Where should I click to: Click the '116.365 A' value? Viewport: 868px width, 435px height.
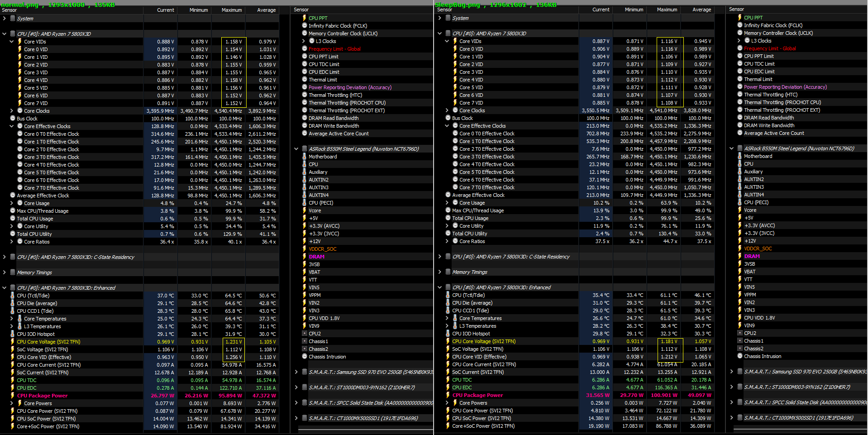tap(666, 387)
